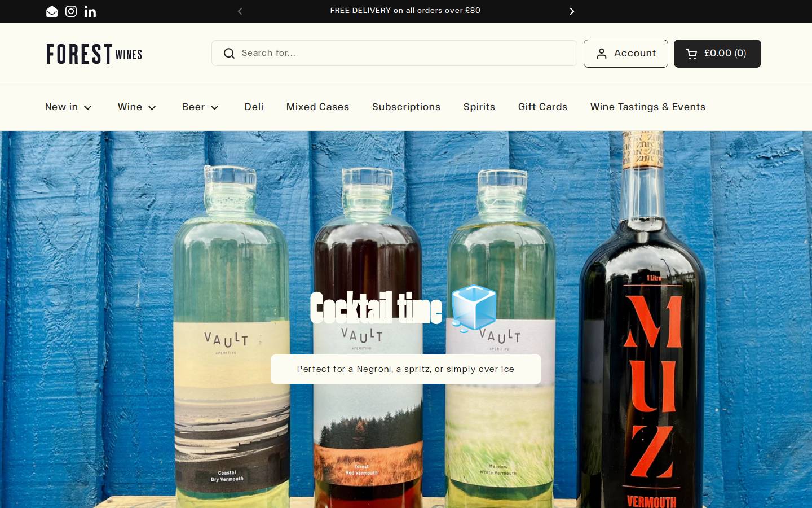
Task: Expand the Beer menu
Action: [x=200, y=107]
